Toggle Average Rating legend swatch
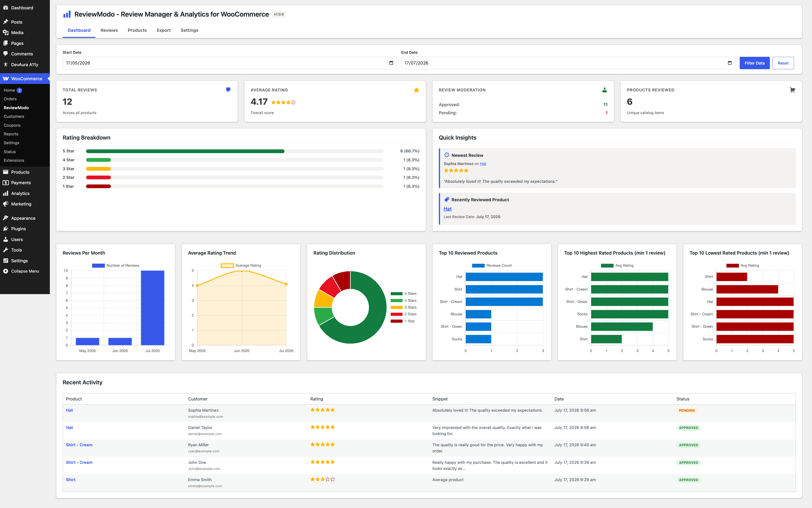Viewport: 812px width, 508px height. pos(227,265)
